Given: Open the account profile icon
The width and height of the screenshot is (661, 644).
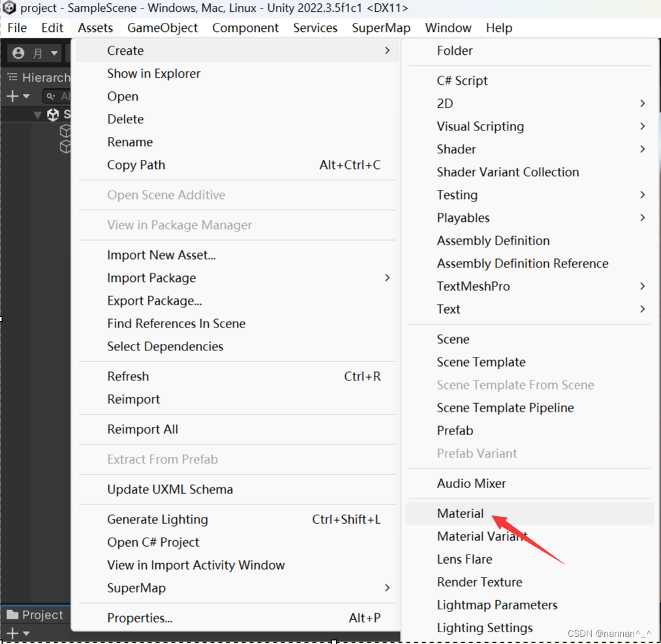Looking at the screenshot, I should tap(18, 53).
